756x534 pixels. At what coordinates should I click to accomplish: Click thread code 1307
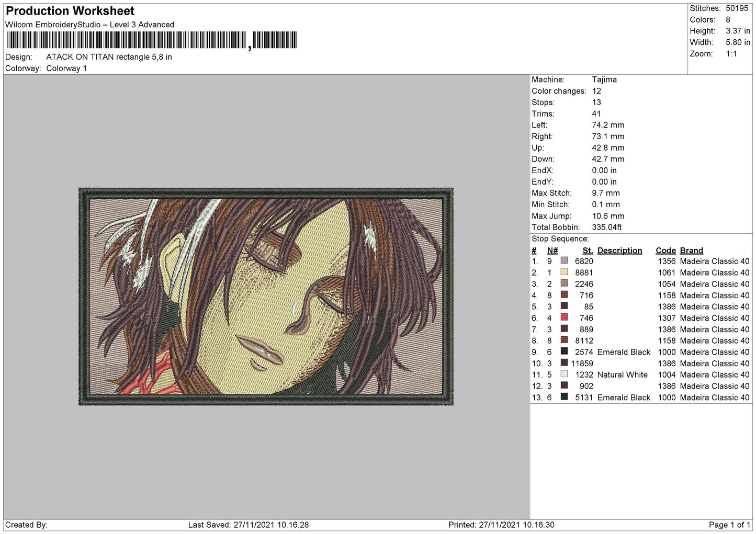(x=667, y=318)
